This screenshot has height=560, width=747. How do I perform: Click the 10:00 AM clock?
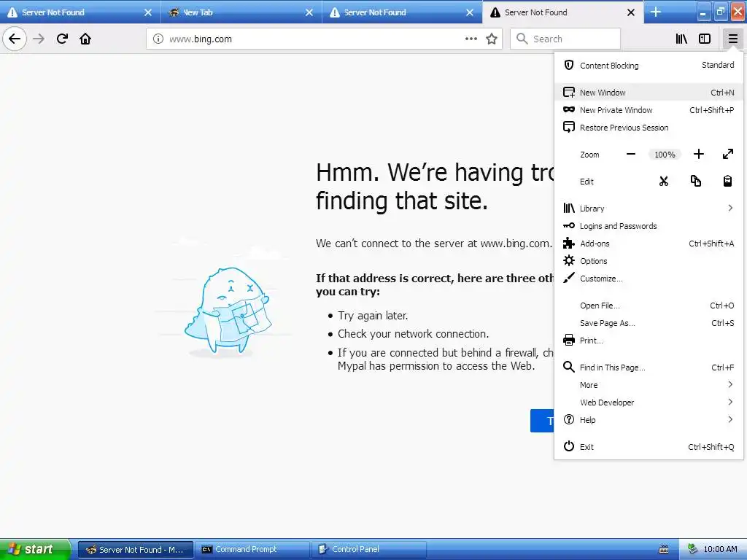(720, 549)
